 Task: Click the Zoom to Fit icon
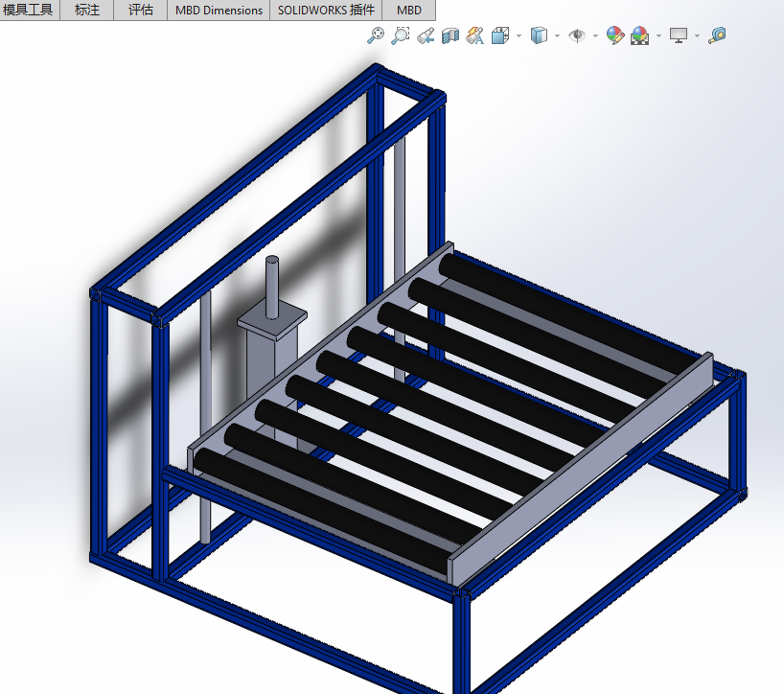click(x=377, y=36)
